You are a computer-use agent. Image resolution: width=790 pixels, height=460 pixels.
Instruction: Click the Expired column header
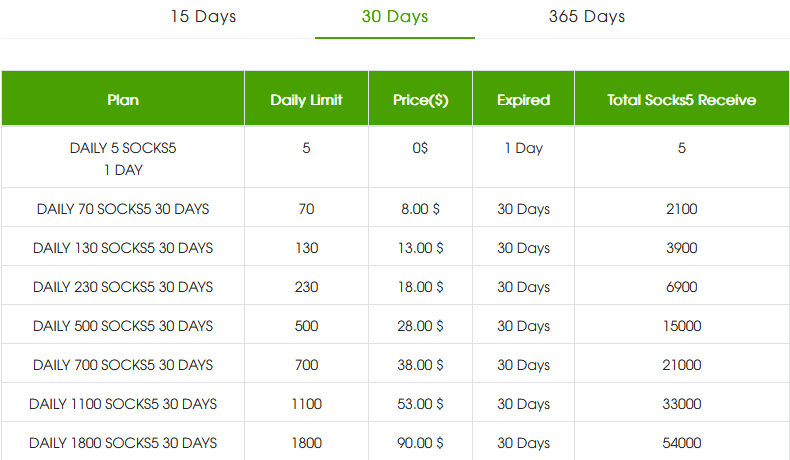523,100
